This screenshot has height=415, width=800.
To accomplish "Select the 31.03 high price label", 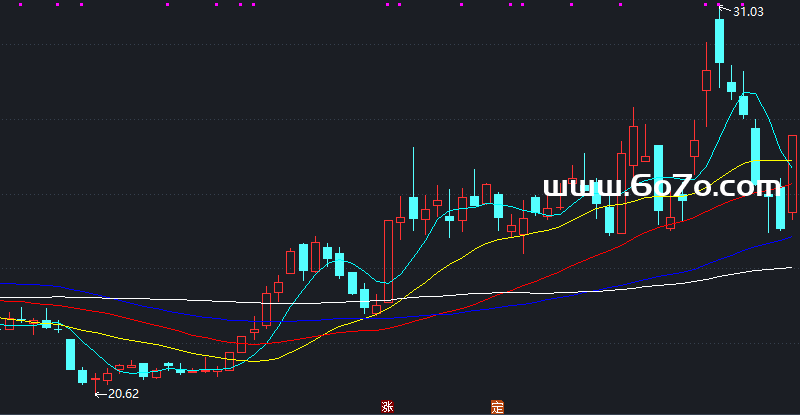I will (x=749, y=12).
